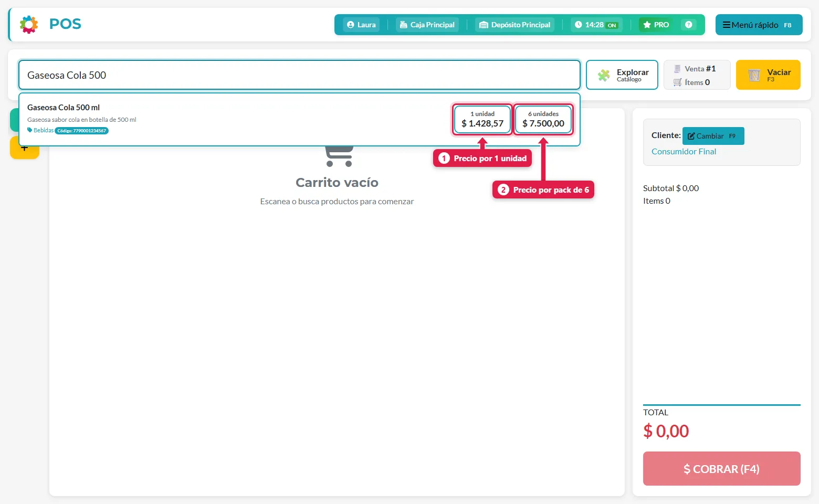
Task: Click the yellow plus button on sidebar
Action: tap(24, 148)
